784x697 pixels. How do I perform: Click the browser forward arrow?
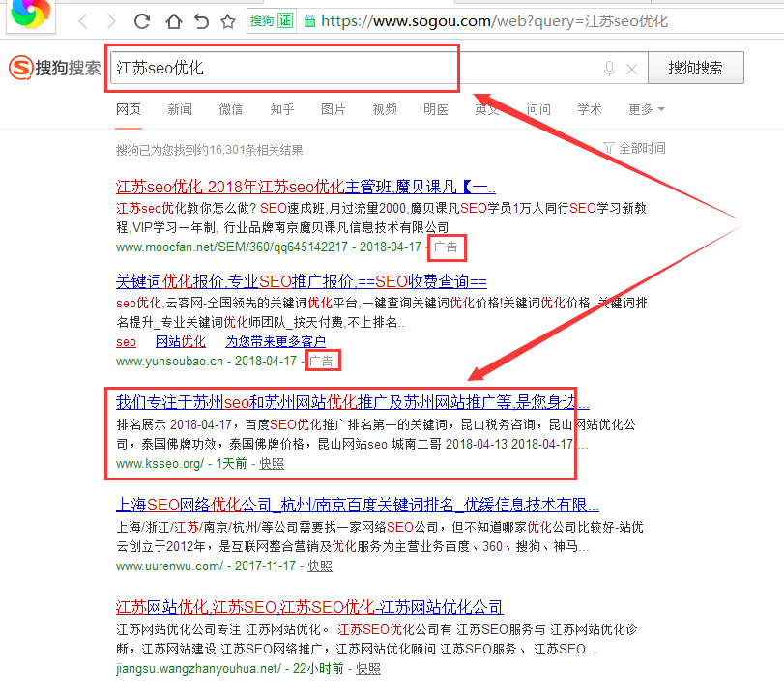tap(111, 21)
